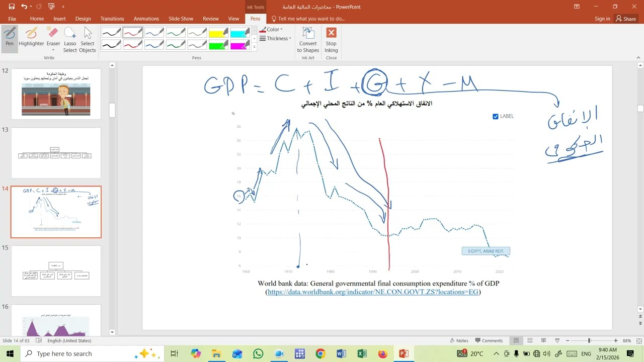This screenshot has height=362, width=644.
Task: Save the presentation from Quick Access Toolbar
Action: 11,7
